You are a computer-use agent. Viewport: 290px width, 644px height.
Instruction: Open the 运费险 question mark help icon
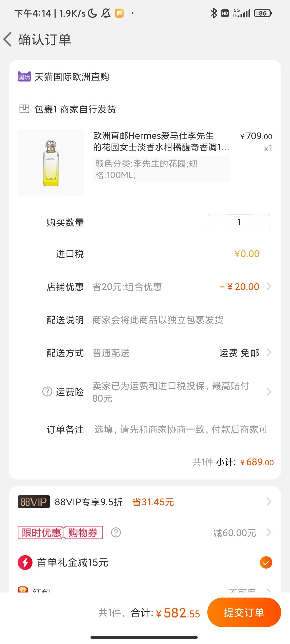47,391
